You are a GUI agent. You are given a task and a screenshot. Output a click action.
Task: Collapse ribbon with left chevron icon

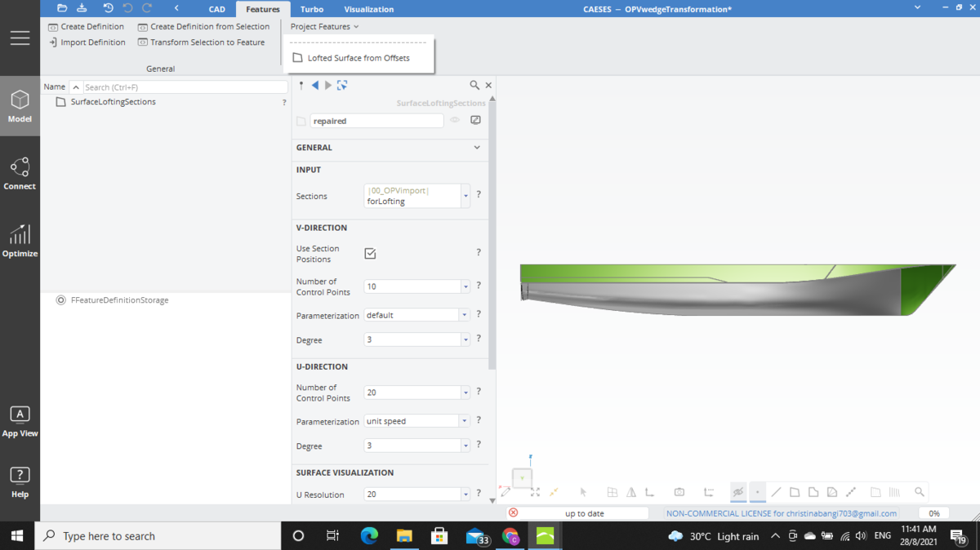176,8
